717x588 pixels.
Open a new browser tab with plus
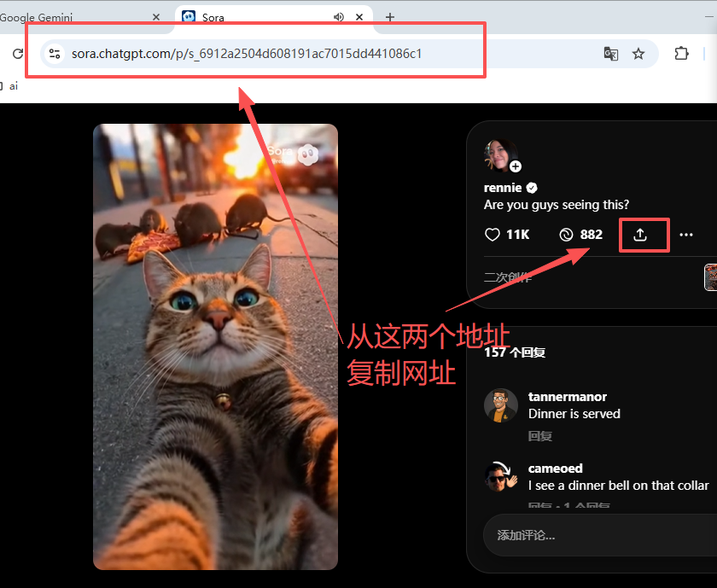coord(390,17)
